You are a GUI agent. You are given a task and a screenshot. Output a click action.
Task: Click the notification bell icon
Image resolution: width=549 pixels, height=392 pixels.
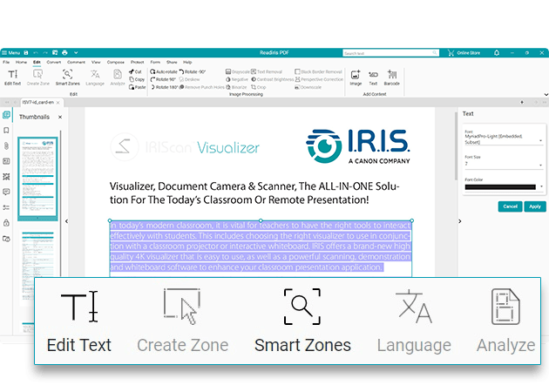pyautogui.click(x=497, y=53)
